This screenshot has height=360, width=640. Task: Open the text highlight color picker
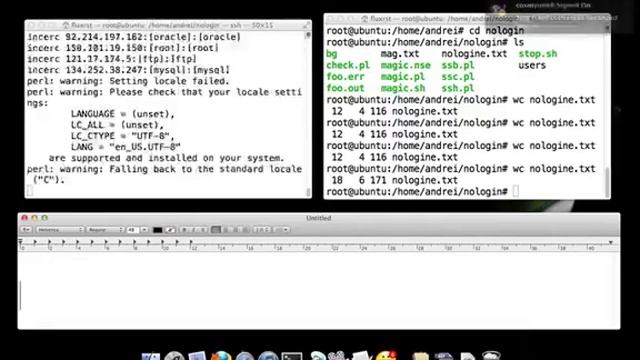pos(171,230)
